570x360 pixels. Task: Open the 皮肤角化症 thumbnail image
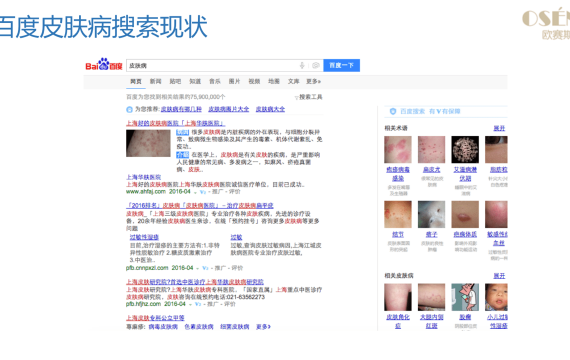tap(398, 297)
